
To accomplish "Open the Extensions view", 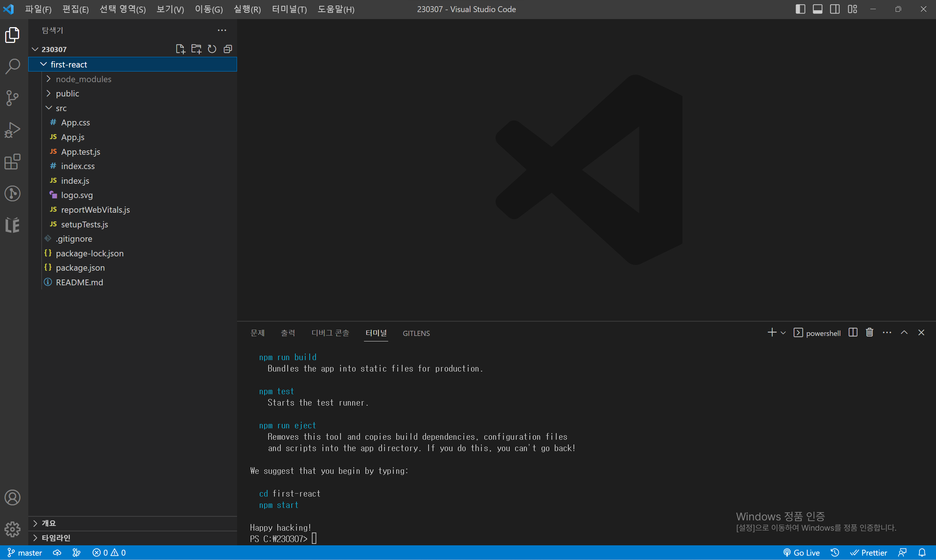I will pos(12,161).
